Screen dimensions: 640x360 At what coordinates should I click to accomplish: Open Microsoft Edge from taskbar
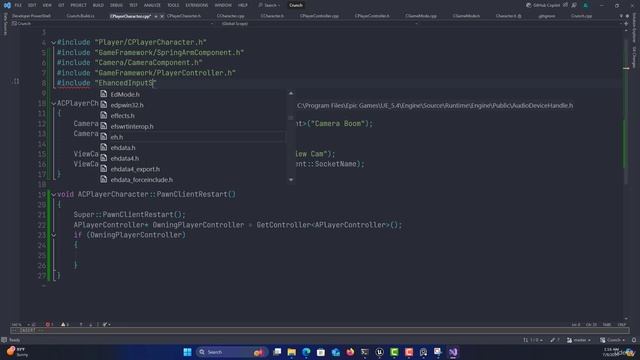point(306,352)
